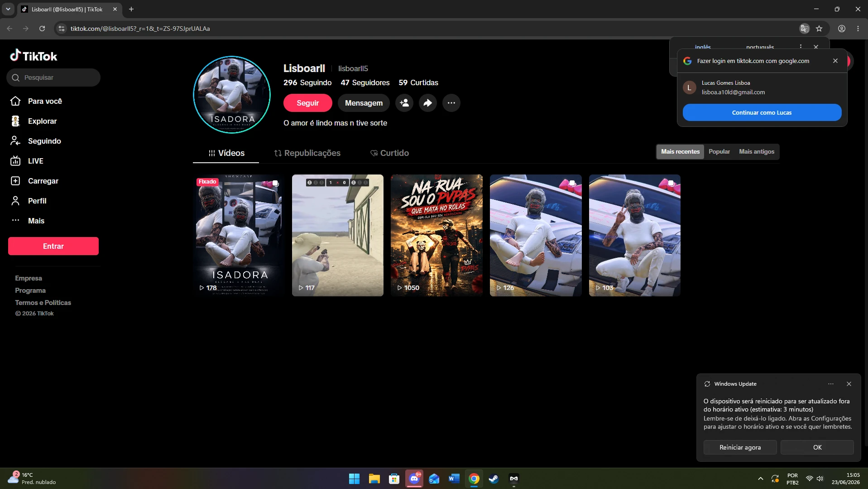The width and height of the screenshot is (868, 489).
Task: Open translate popup options menu
Action: point(801,47)
